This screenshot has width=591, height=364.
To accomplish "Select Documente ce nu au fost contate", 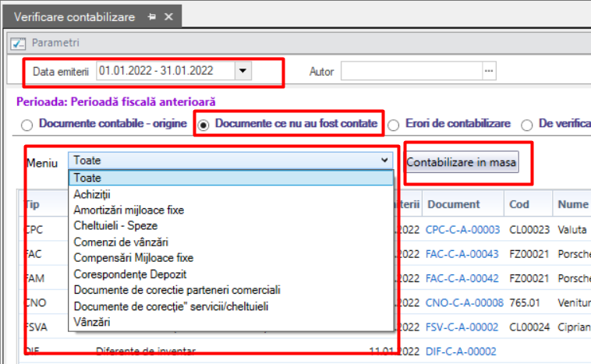I will (204, 125).
